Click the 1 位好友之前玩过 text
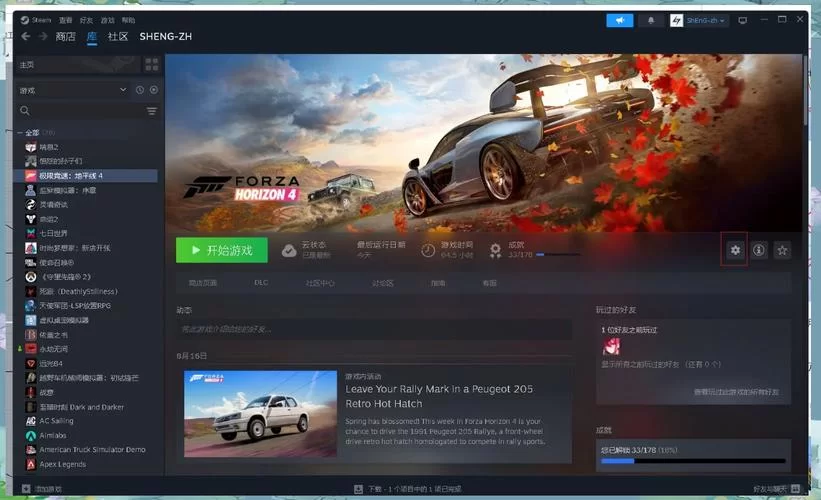The width and height of the screenshot is (821, 500). click(629, 330)
